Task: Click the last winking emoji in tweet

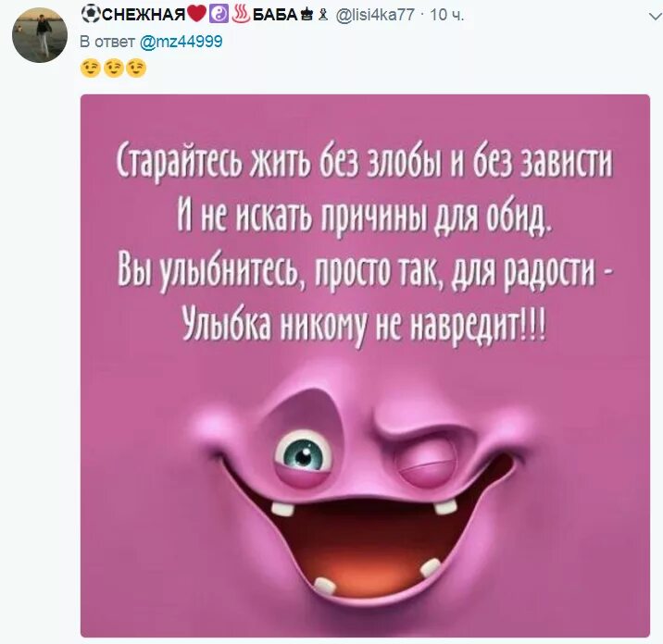Action: 136,68
